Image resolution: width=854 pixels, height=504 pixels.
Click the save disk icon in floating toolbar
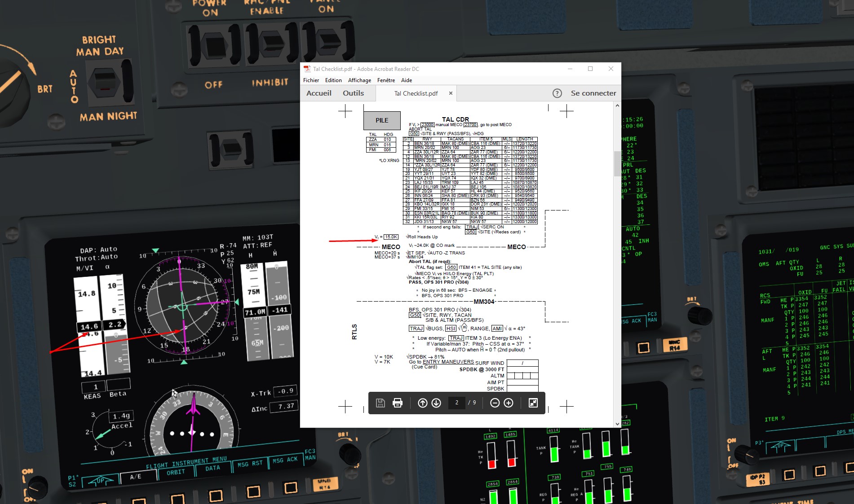tap(381, 403)
